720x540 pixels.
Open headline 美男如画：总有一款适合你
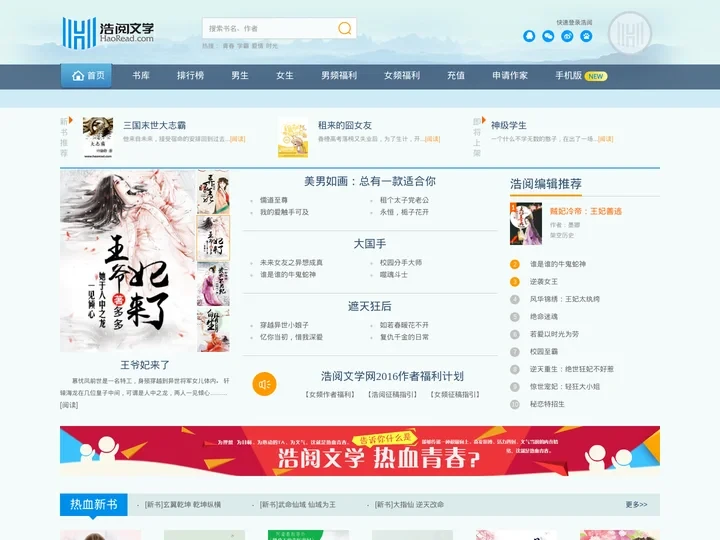click(370, 181)
